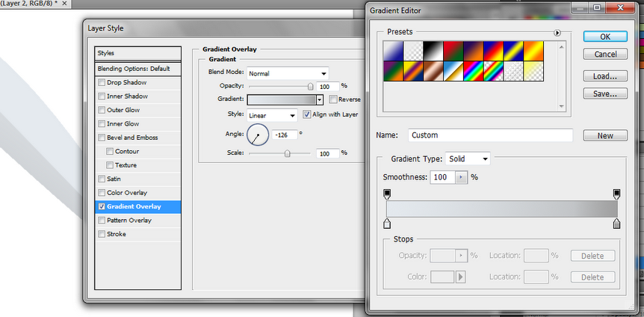Open the Presets flyout menu arrow
Viewport: 644px width, 317px height.
(557, 32)
